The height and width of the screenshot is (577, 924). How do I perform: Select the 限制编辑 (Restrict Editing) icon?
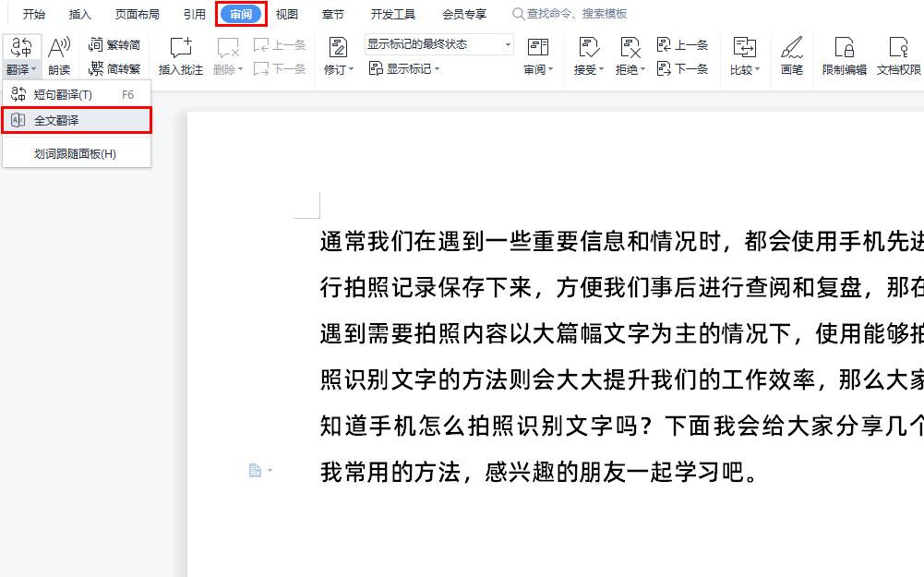coord(845,54)
